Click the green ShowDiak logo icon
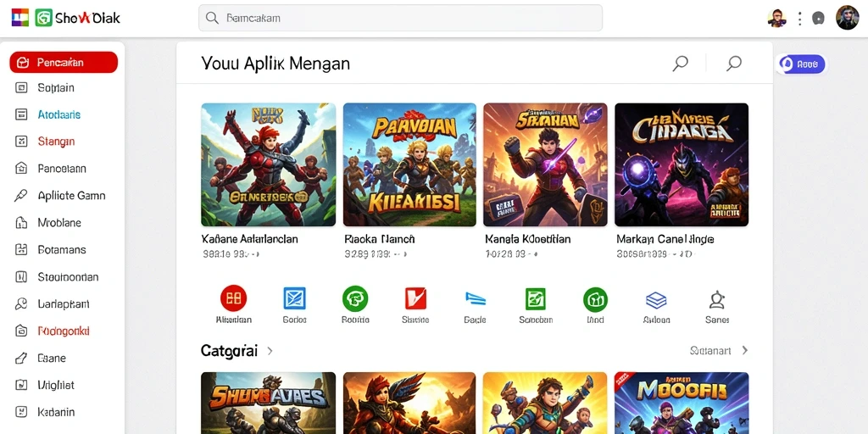 coord(43,18)
